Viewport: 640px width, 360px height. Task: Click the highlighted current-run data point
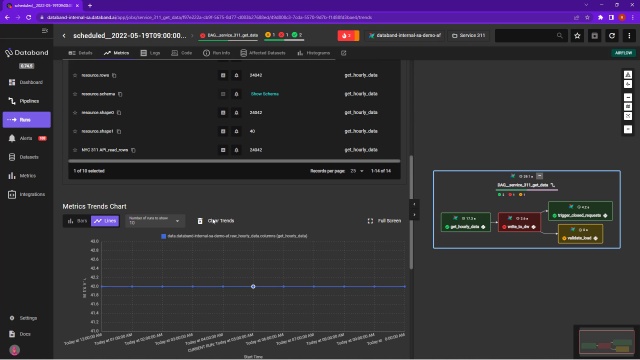point(253,287)
